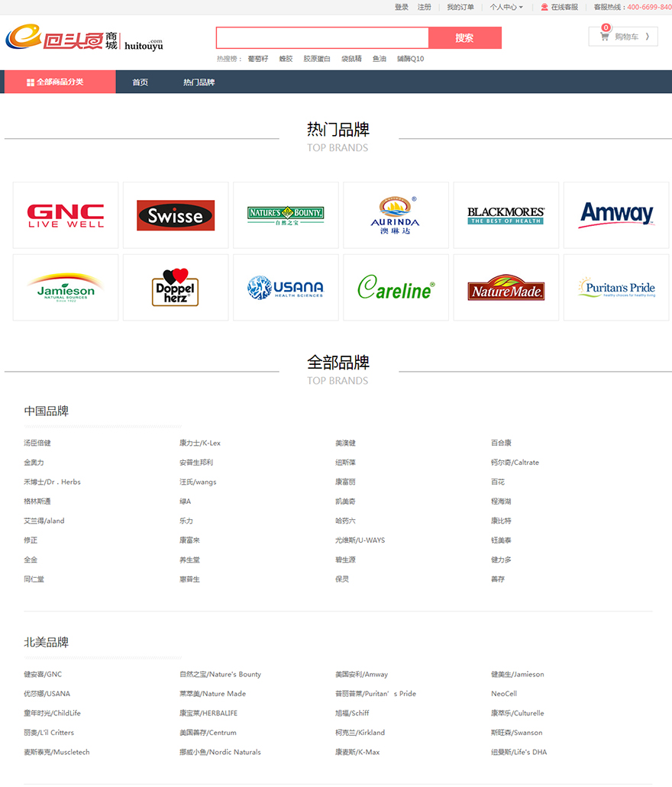Open the 康力士/K-Lex brand link
Viewport: 672px width, 787px height.
click(200, 443)
